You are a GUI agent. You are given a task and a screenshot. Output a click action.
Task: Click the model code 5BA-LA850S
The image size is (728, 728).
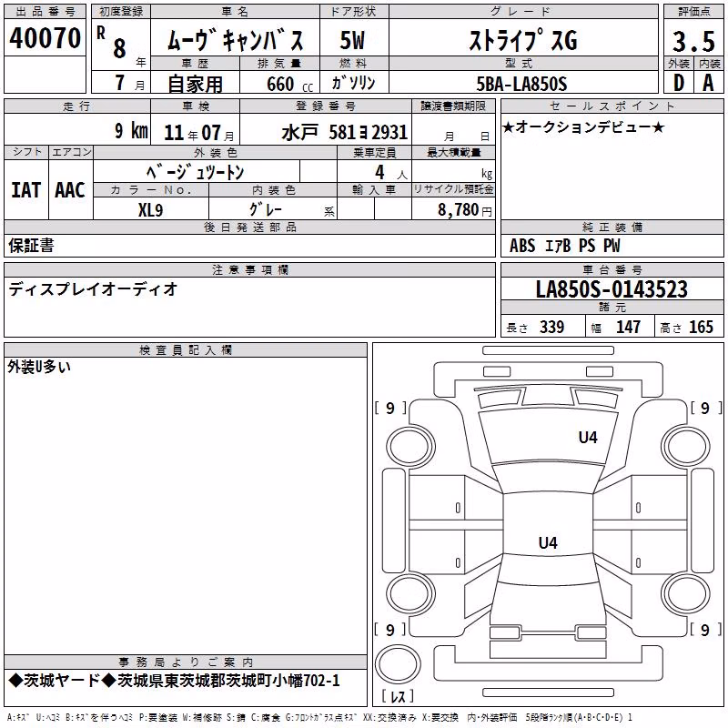click(x=521, y=84)
